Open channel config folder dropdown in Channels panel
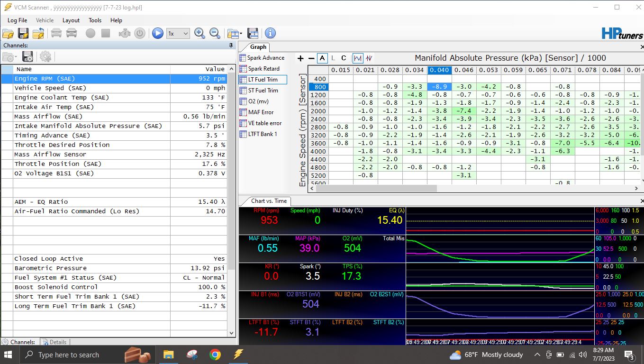This screenshot has width=644, height=364. pyautogui.click(x=9, y=57)
